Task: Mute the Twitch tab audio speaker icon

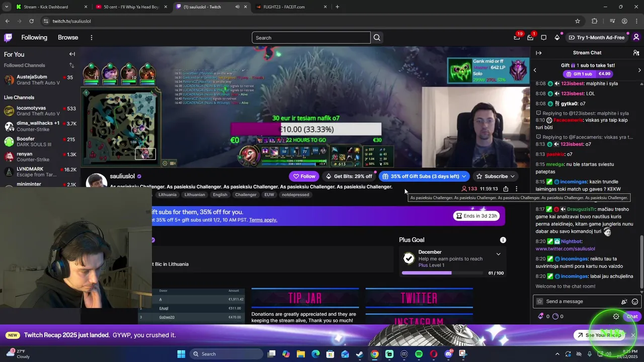Action: (x=237, y=7)
